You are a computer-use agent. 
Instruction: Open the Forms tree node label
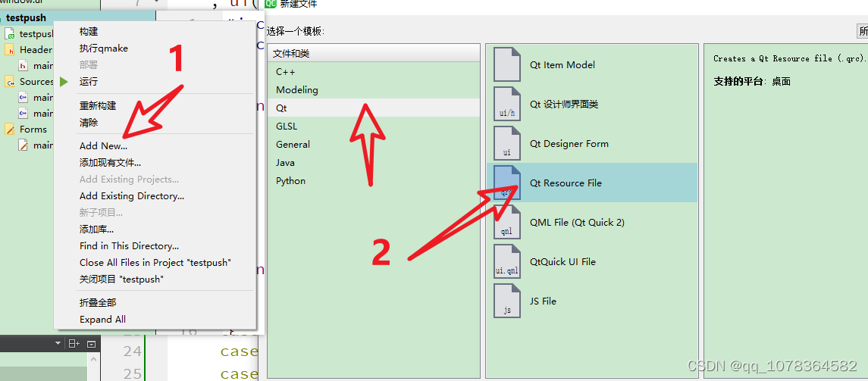tap(33, 130)
